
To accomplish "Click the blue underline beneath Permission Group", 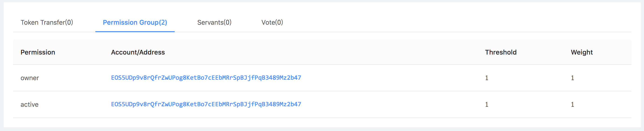I will [135, 31].
